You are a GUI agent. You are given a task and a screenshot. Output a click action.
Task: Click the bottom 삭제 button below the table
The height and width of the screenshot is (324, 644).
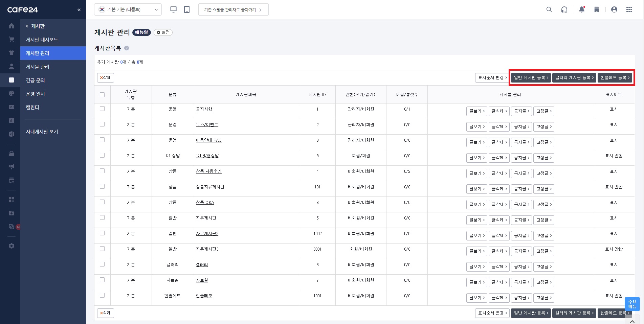106,313
